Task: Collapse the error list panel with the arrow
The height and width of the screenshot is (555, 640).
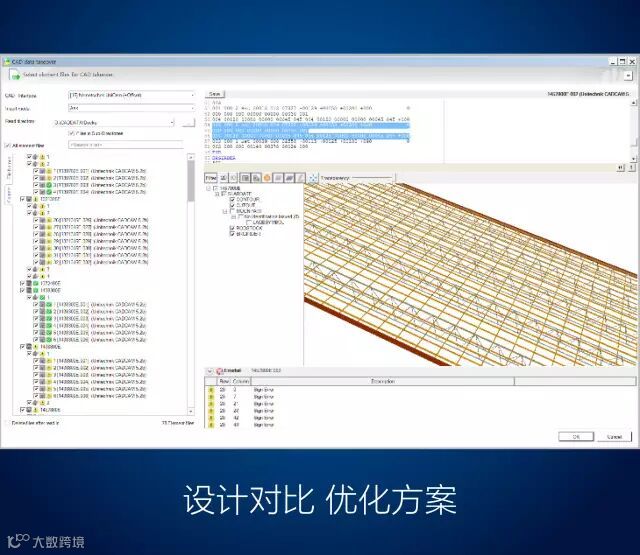Action: [210, 371]
